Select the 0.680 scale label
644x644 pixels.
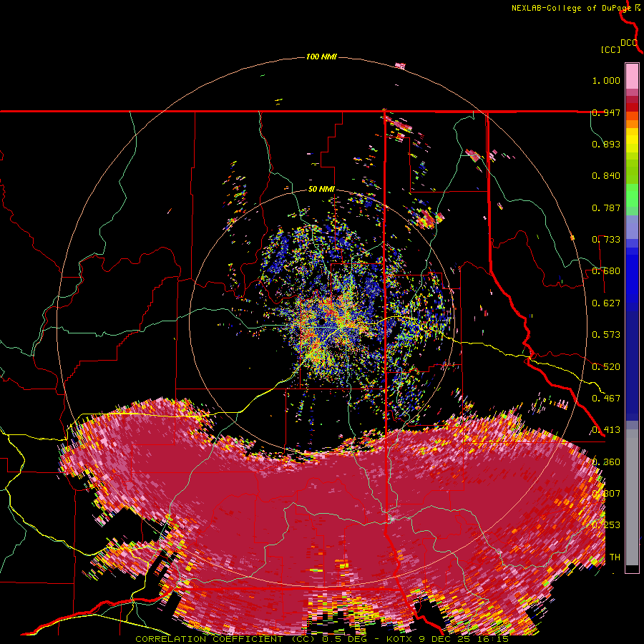(606, 271)
